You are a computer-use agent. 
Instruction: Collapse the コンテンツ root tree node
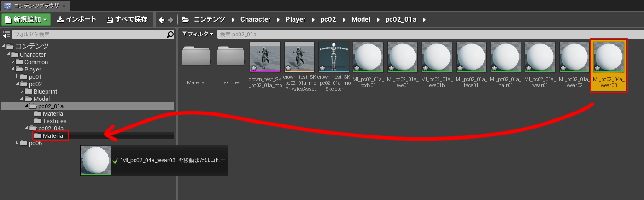4,46
